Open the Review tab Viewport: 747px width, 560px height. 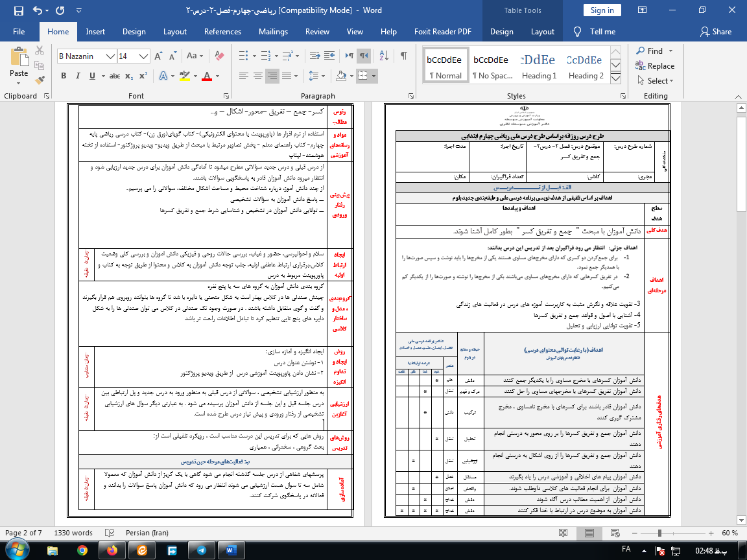pos(317,32)
